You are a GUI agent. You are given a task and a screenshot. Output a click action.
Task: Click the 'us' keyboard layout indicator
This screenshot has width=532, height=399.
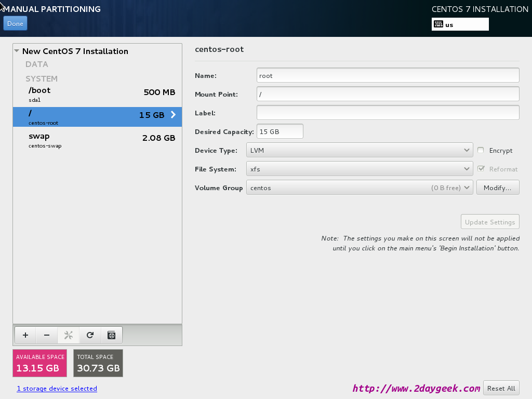[460, 24]
